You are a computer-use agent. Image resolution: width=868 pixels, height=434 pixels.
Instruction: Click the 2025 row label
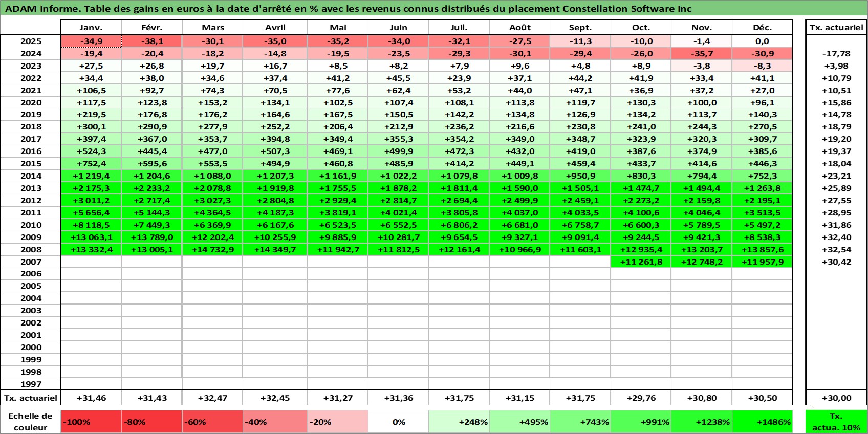(x=31, y=41)
